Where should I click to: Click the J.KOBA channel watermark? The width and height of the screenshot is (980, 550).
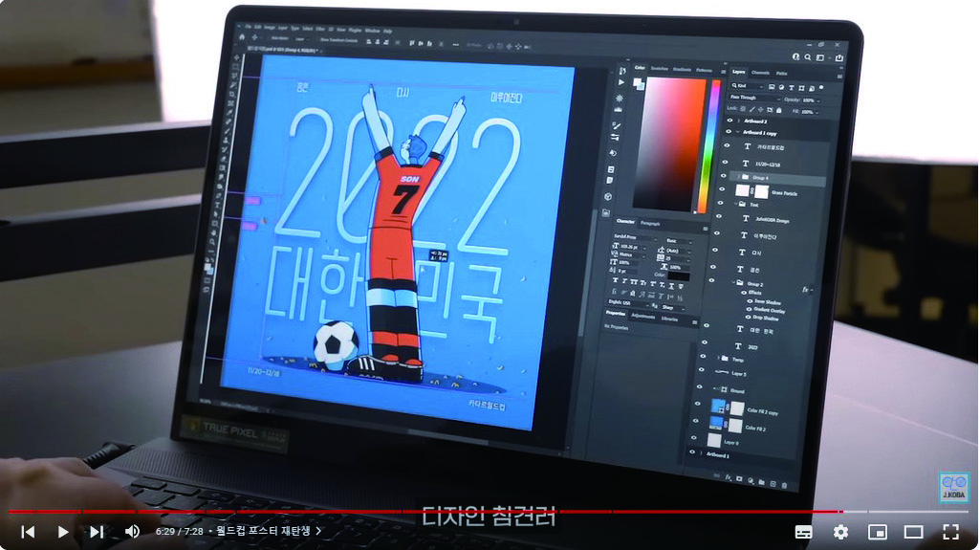pyautogui.click(x=954, y=487)
